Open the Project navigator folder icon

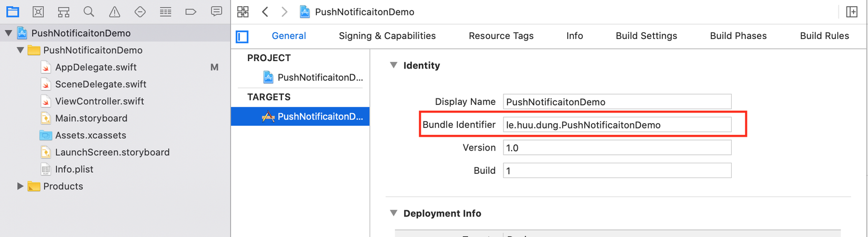pos(13,12)
